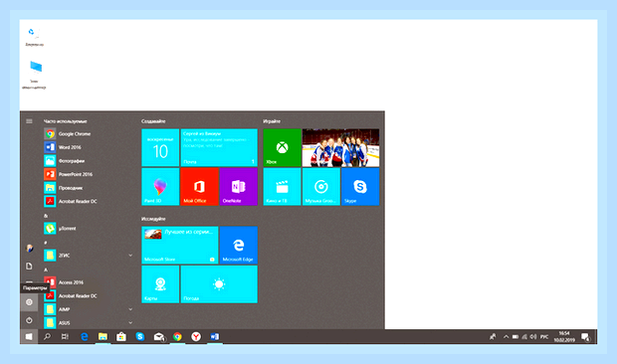Click the Играйте tile group header
Image resolution: width=617 pixels, height=364 pixels.
tap(272, 121)
